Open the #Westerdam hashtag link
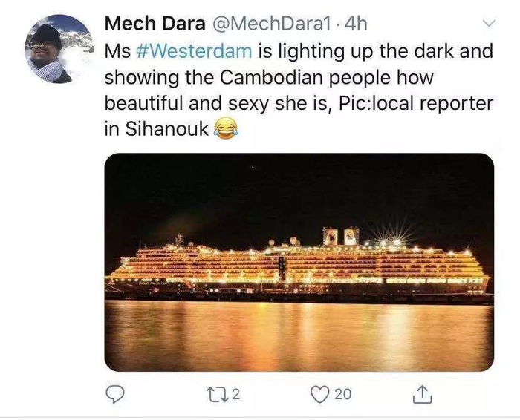 [195, 51]
